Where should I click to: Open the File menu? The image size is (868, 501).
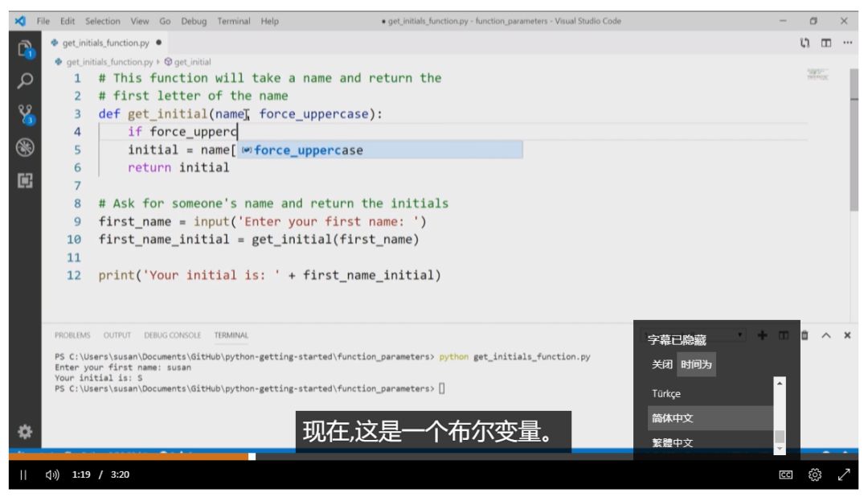tap(43, 21)
